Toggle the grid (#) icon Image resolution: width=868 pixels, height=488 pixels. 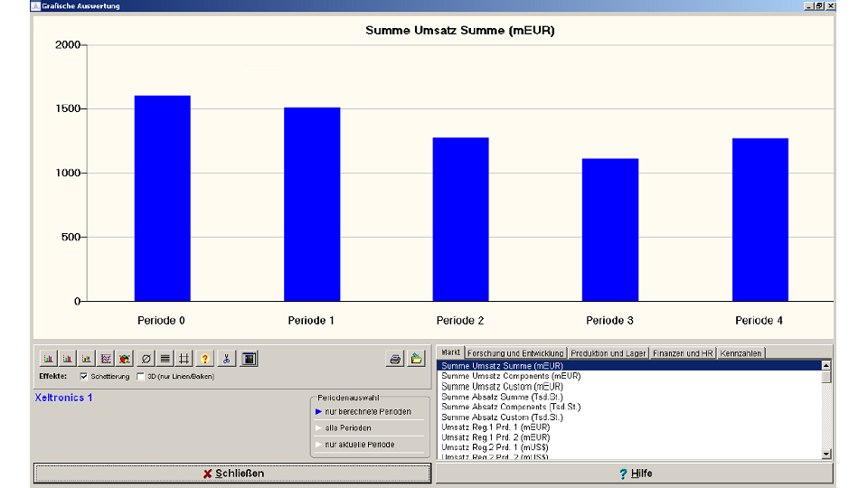pyautogui.click(x=184, y=359)
